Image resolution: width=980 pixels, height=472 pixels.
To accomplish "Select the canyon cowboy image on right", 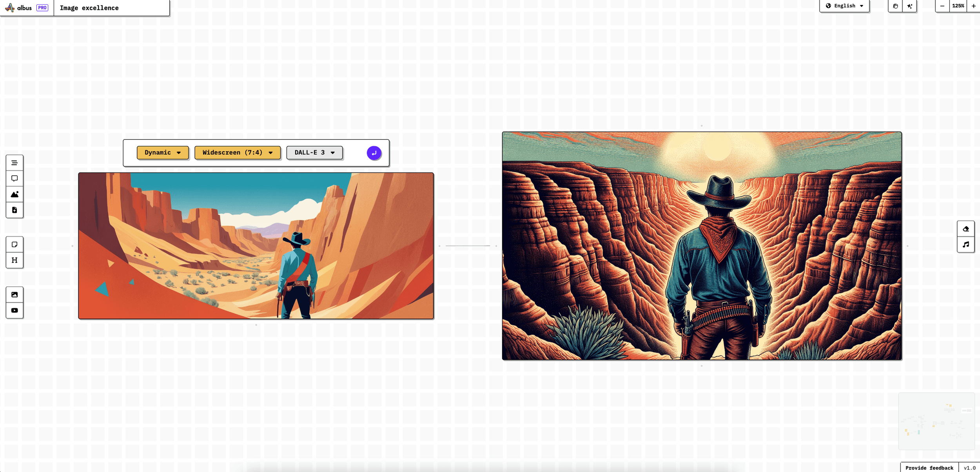I will coord(702,246).
